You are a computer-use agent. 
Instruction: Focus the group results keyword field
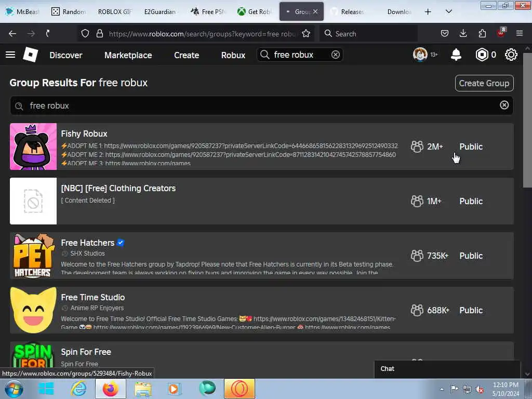pos(261,105)
